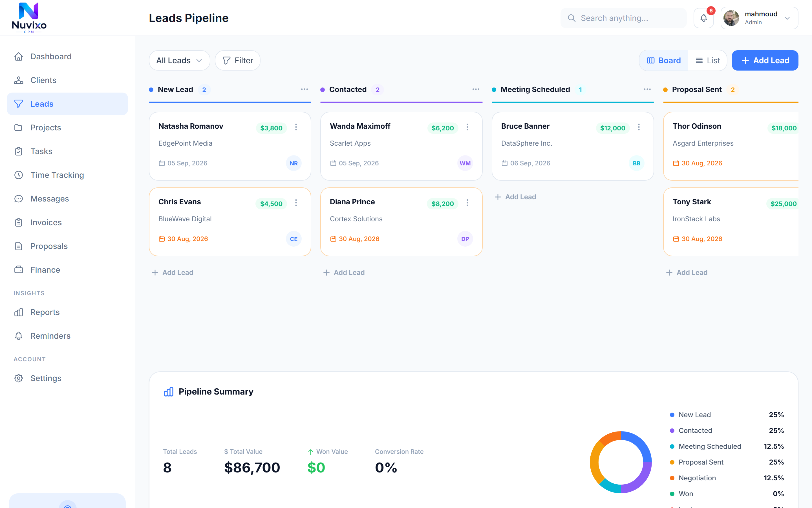Click the WM avatar badge
This screenshot has width=812, height=508.
click(465, 163)
